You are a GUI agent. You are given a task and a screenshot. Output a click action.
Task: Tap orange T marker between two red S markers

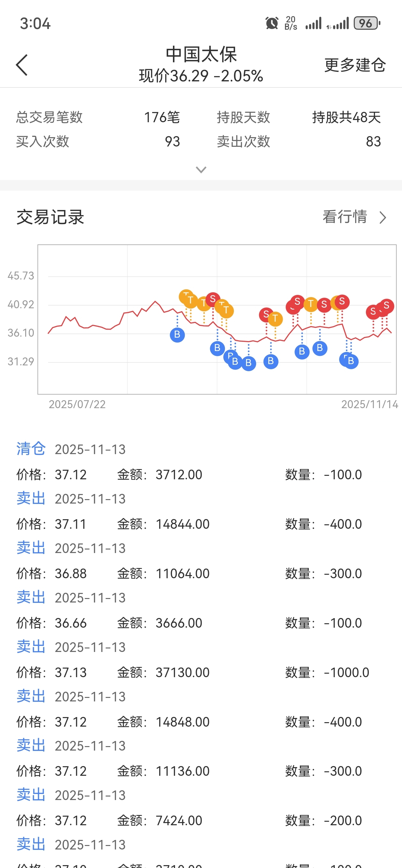click(x=311, y=304)
